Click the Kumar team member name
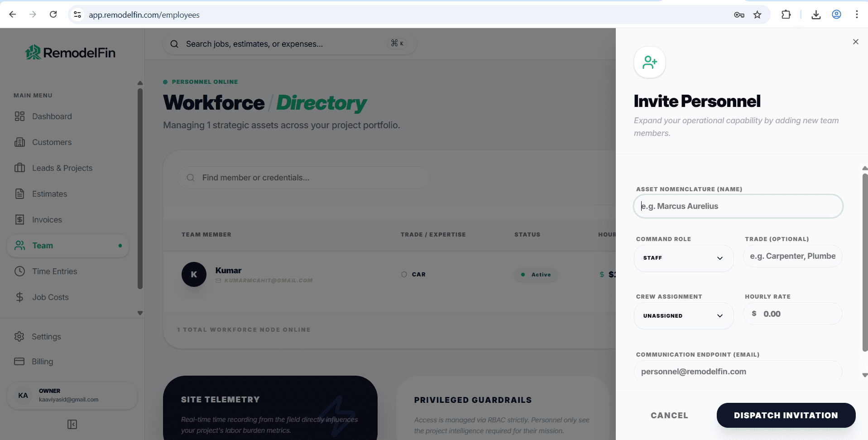868x440 pixels. (x=228, y=271)
